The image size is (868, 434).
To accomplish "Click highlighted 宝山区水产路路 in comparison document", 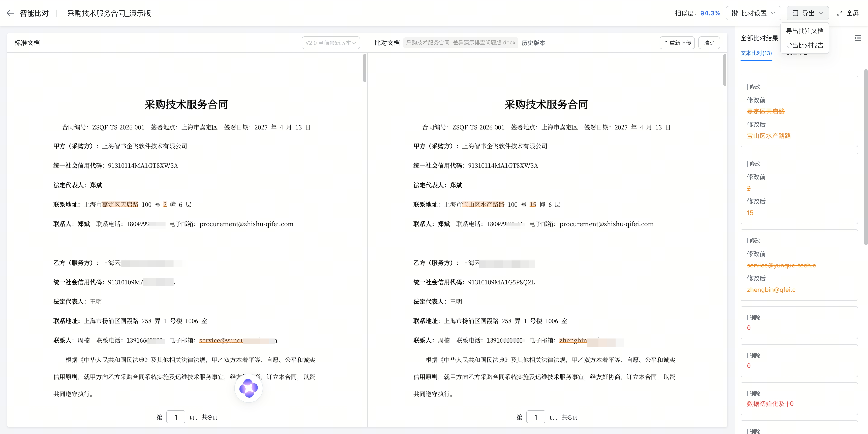I will pos(483,204).
